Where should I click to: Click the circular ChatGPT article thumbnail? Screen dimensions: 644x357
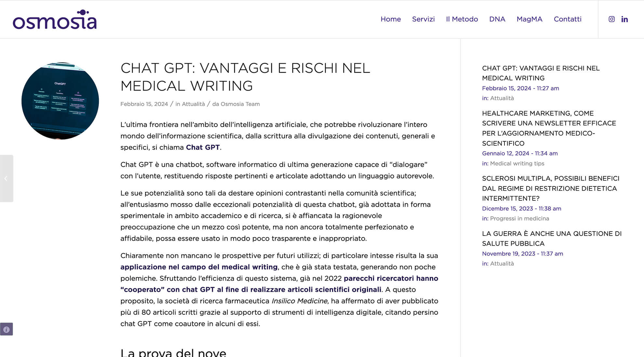60,101
